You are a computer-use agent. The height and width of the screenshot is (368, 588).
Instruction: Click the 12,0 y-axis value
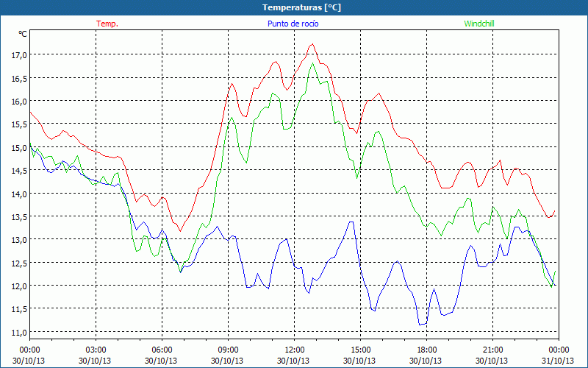pos(20,286)
